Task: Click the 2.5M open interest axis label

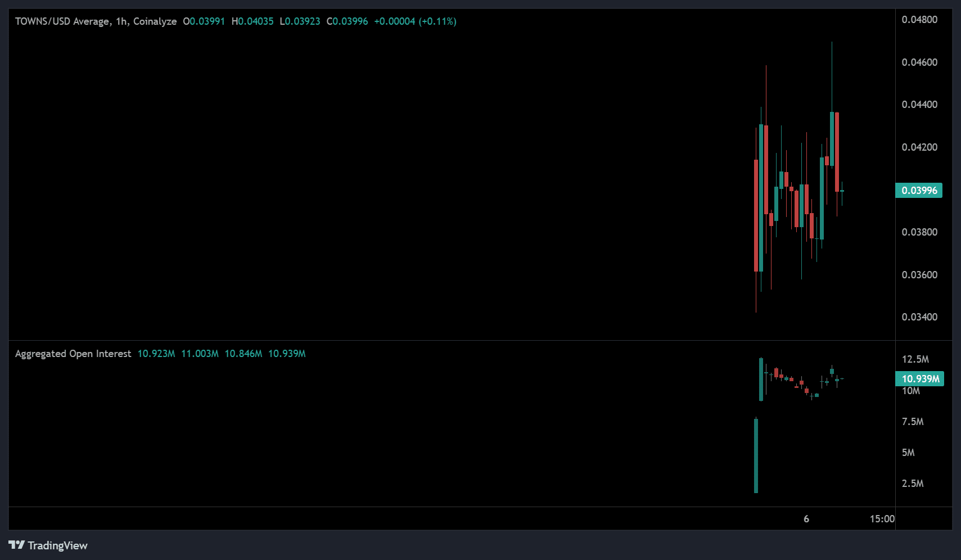Action: pos(912,484)
